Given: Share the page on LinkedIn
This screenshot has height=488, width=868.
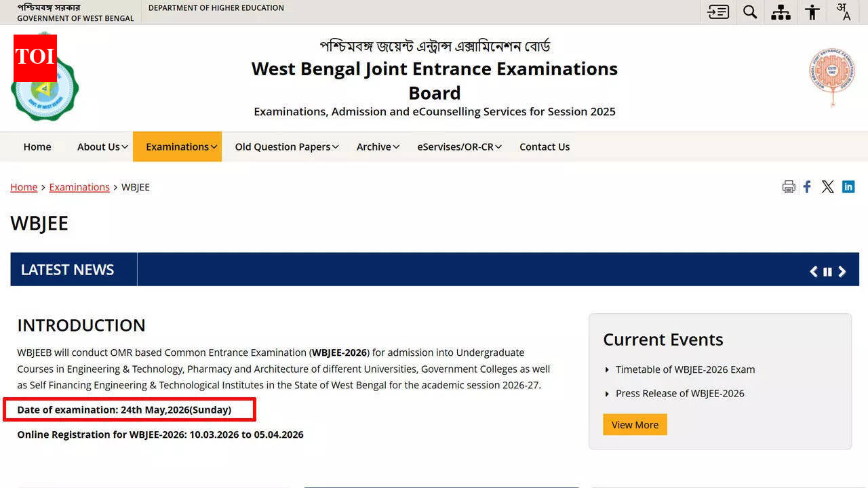Looking at the screenshot, I should tap(848, 186).
